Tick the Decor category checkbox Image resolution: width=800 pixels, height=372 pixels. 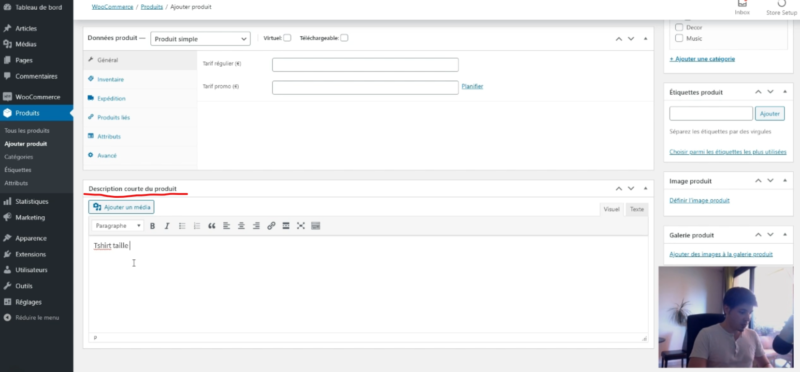coord(679,27)
